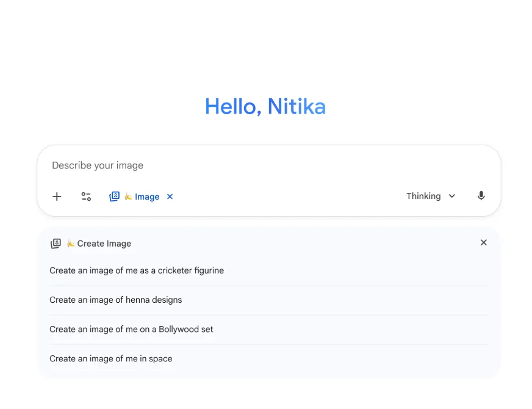Open the Thinking mode dropdown
This screenshot has width=532, height=409.
pos(431,196)
